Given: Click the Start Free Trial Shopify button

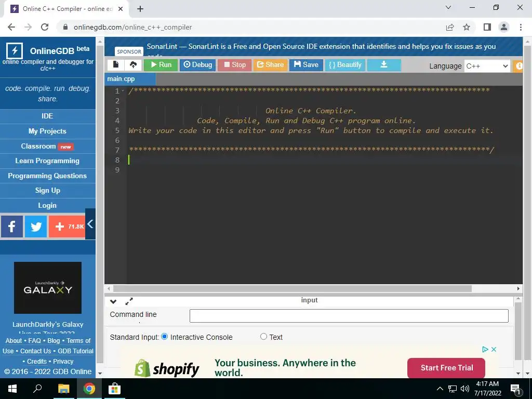Looking at the screenshot, I should 446,368.
